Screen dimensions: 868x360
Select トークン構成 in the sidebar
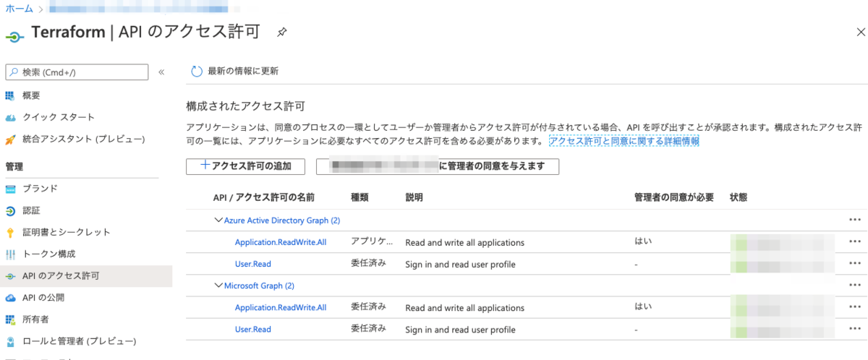(49, 254)
